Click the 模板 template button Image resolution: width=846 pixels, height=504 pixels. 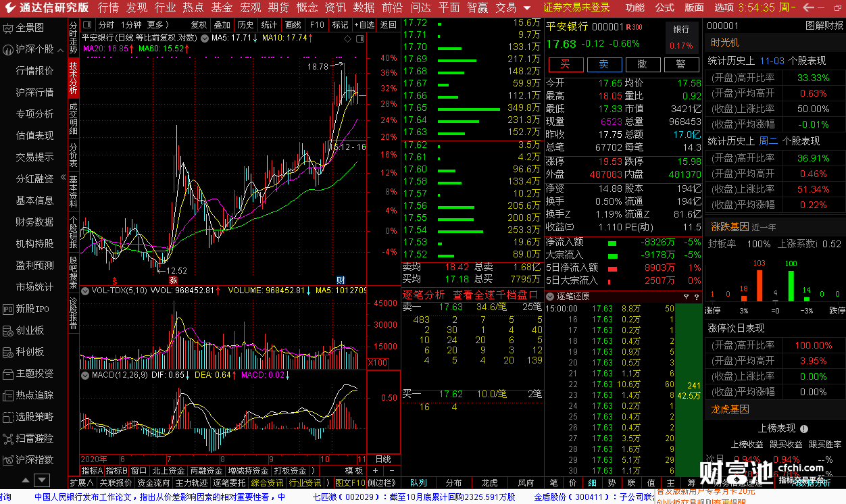click(353, 470)
